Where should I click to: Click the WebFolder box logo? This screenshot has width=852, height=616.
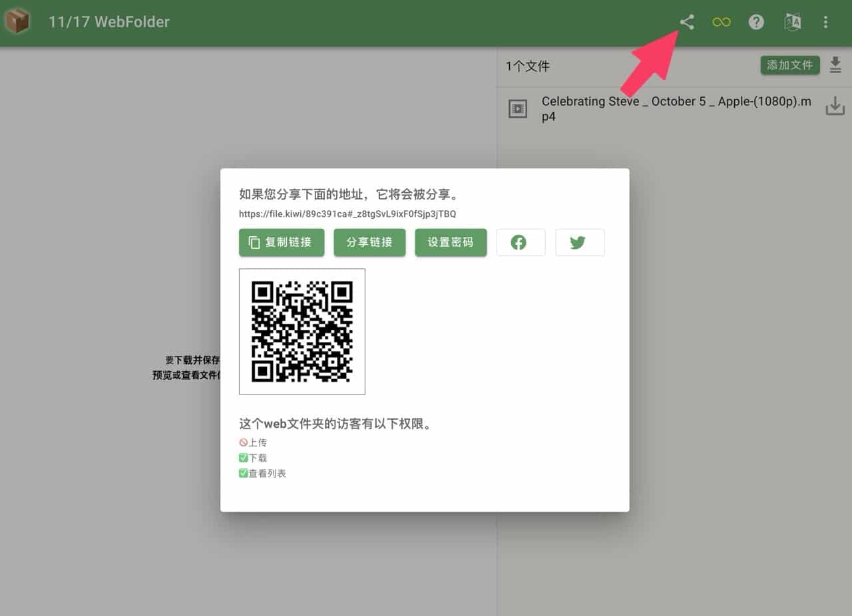pos(17,21)
